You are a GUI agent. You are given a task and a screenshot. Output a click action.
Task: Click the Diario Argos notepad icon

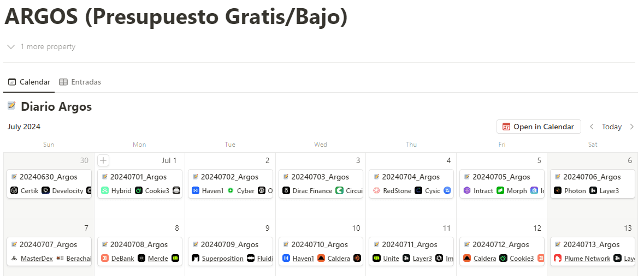coord(11,106)
